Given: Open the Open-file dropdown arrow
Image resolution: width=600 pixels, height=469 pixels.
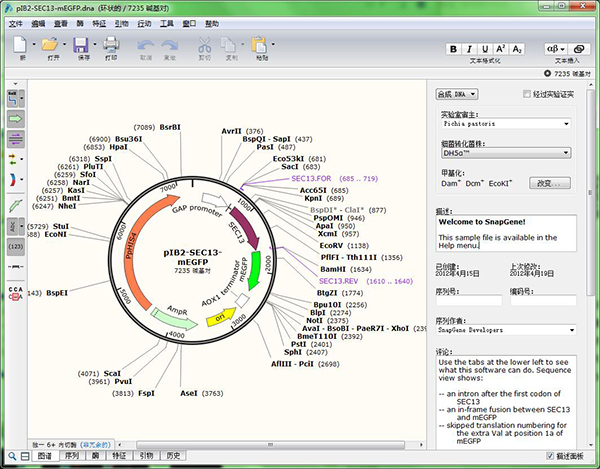Looking at the screenshot, I should (64, 44).
